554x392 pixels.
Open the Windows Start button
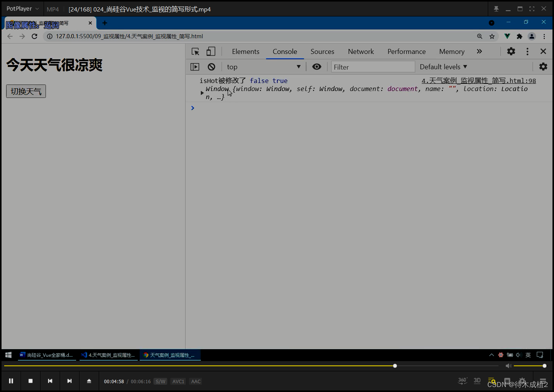point(8,355)
